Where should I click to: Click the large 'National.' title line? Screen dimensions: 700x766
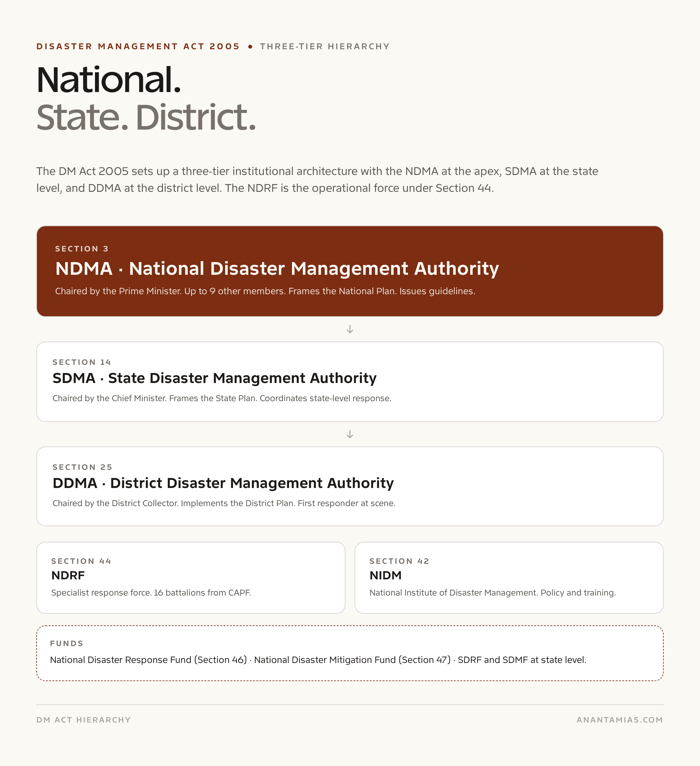pos(109,79)
